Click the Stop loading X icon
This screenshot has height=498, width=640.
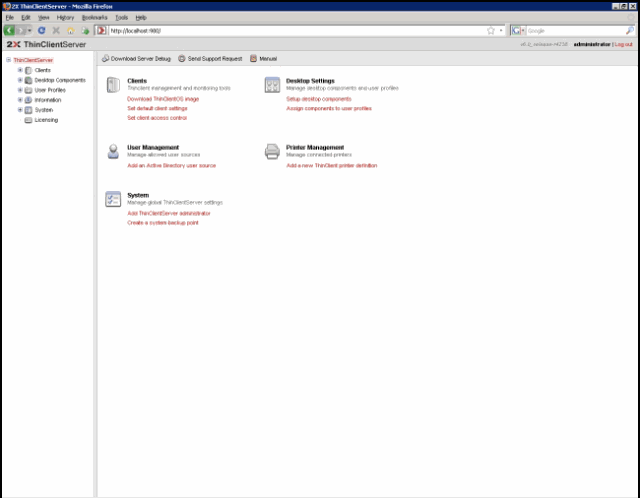pos(56,31)
